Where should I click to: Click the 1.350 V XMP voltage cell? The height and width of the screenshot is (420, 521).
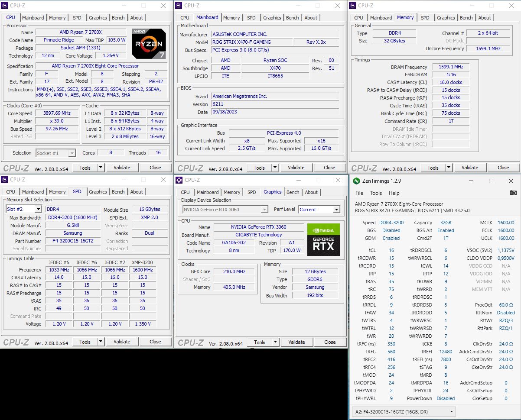[143, 324]
